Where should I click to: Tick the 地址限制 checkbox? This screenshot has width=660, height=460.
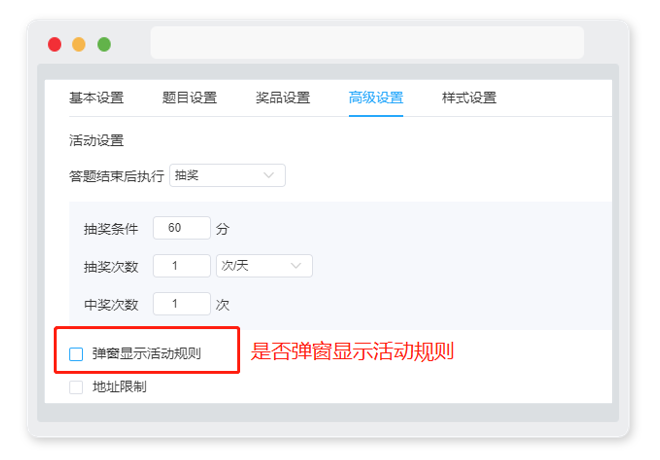pos(76,387)
